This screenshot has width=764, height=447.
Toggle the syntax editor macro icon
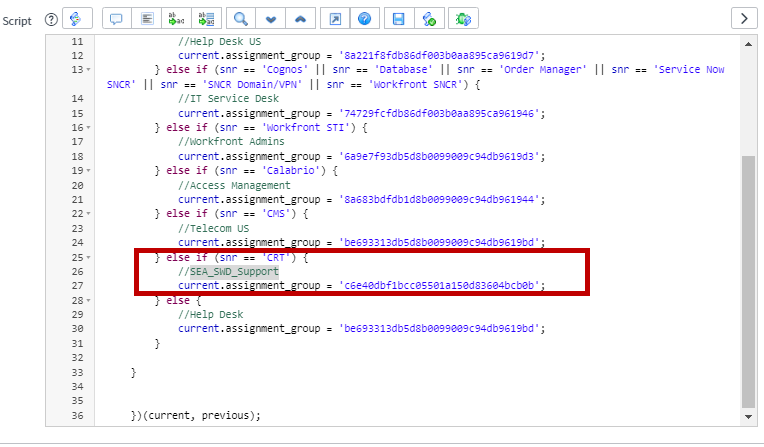pos(77,19)
